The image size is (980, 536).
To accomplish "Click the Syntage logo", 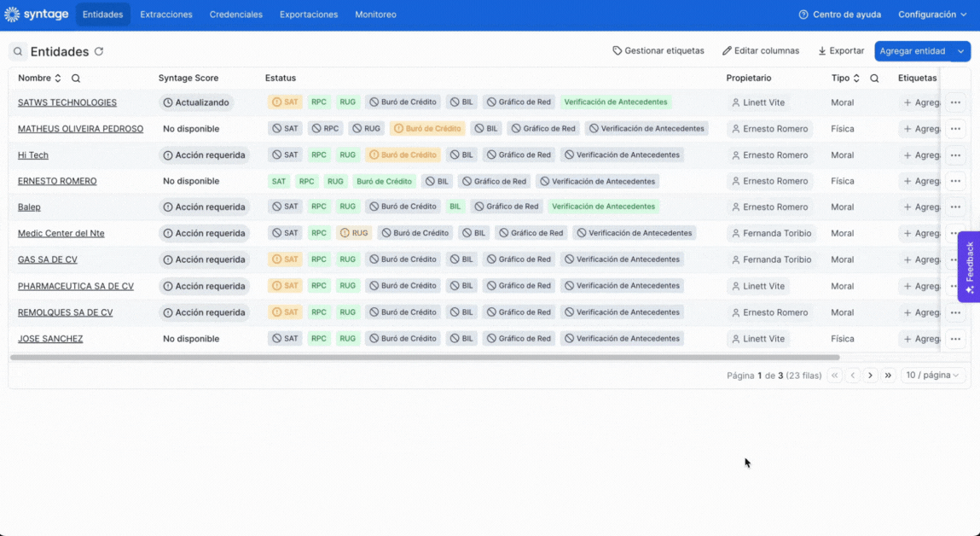I will (37, 14).
